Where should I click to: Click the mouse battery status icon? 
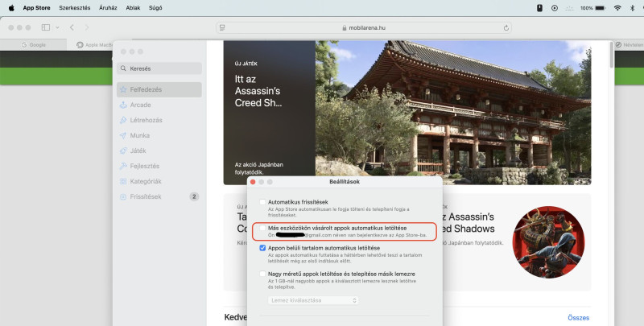[539, 8]
